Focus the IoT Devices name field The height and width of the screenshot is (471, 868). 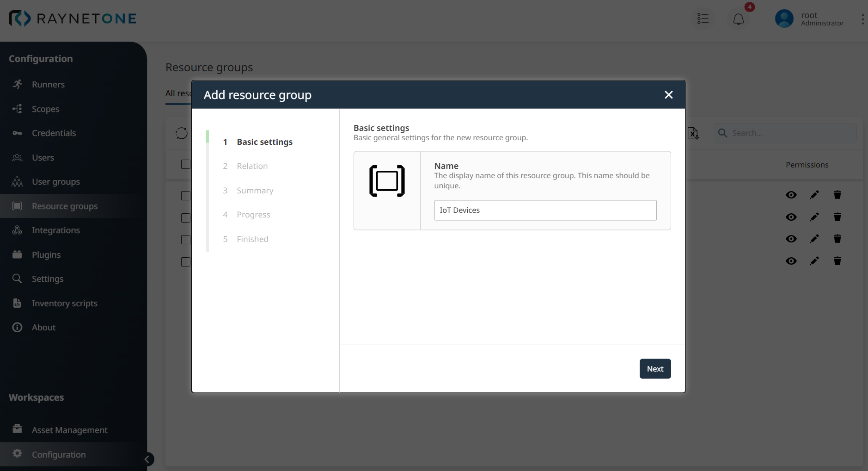545,210
